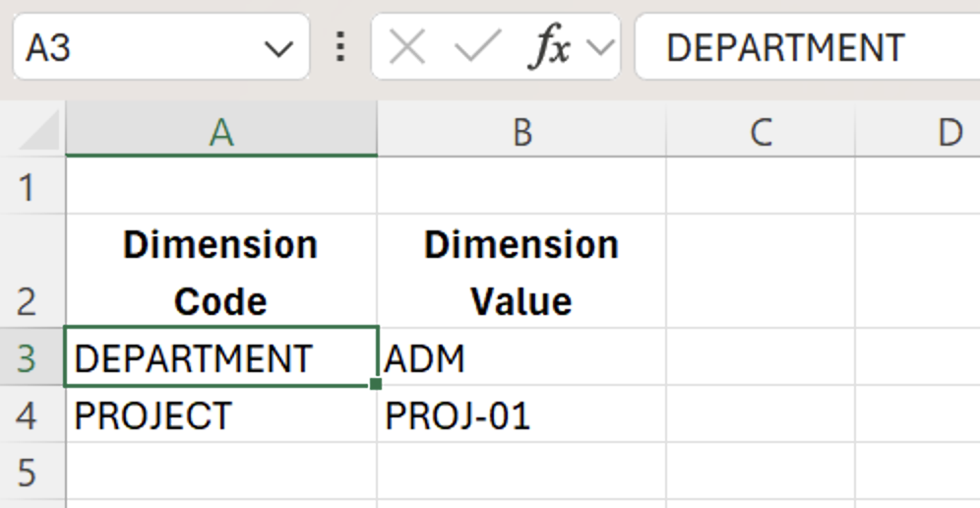Click the fill handle of cell A3
980x508 pixels.
pyautogui.click(x=376, y=384)
